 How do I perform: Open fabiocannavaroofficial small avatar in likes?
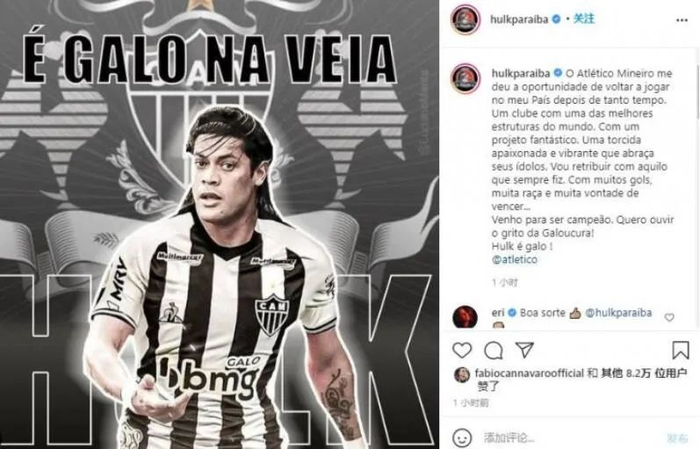pyautogui.click(x=462, y=375)
